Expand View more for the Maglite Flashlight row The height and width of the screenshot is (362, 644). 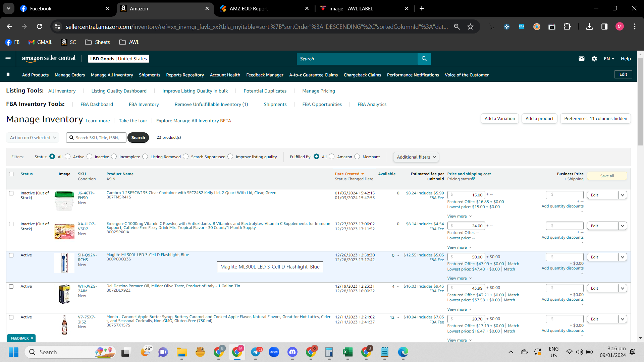point(460,278)
